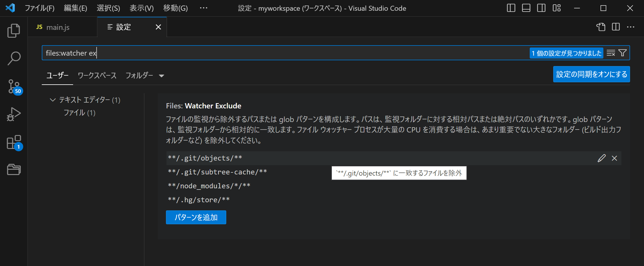Toggle the bottom panel layout
Image resolution: width=644 pixels, height=266 pixels.
coord(526,8)
